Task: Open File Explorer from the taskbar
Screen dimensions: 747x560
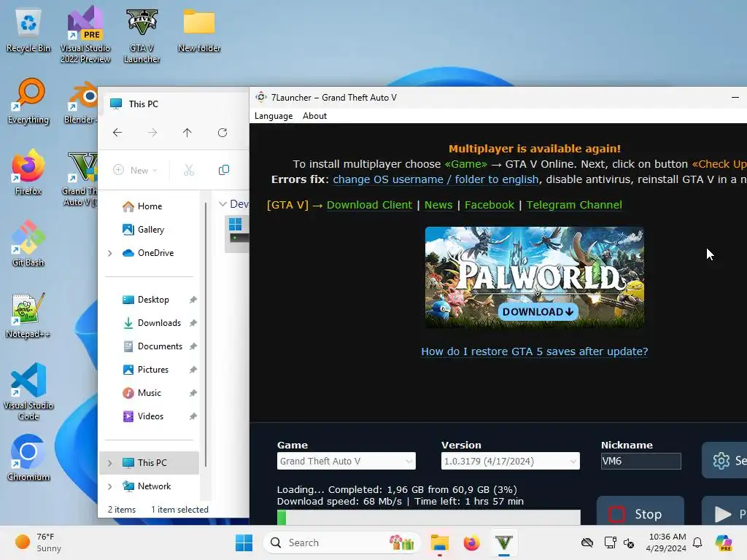Action: [x=440, y=542]
